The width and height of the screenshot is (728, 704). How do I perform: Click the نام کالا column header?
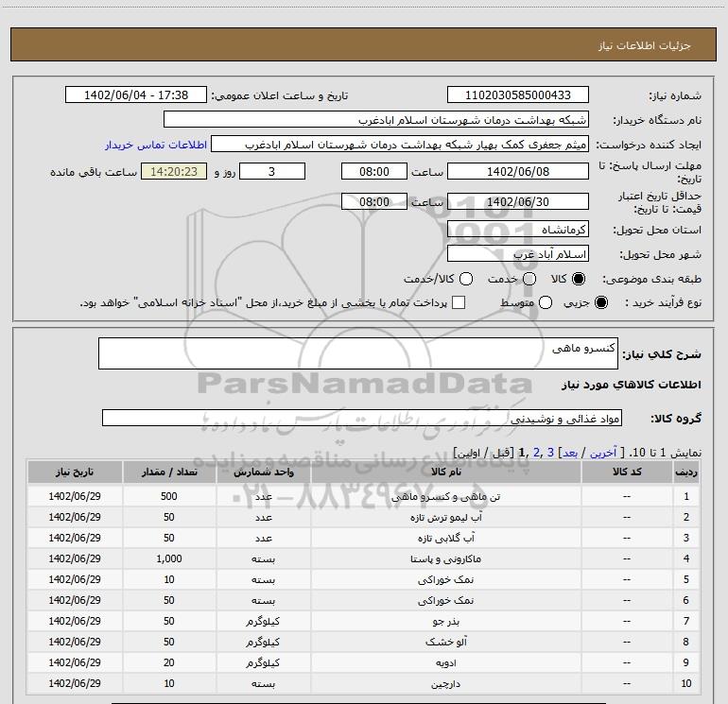[445, 472]
